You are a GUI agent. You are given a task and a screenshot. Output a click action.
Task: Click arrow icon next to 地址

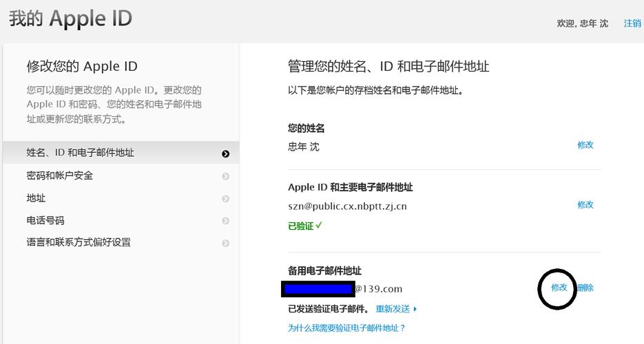(x=225, y=199)
